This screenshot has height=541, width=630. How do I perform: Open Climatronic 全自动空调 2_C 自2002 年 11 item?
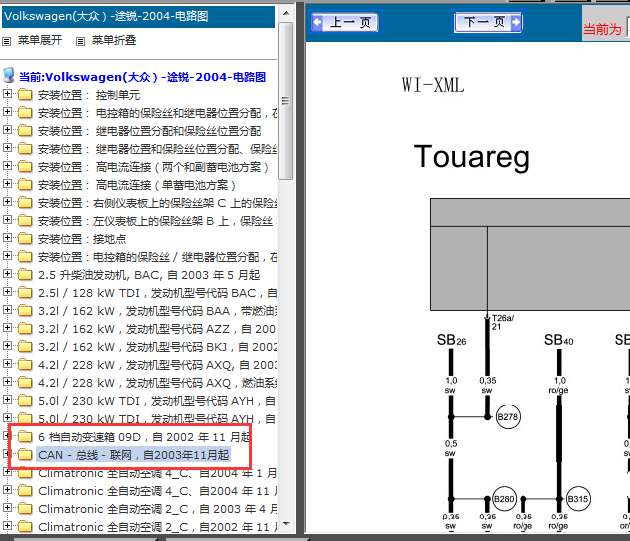point(158,527)
